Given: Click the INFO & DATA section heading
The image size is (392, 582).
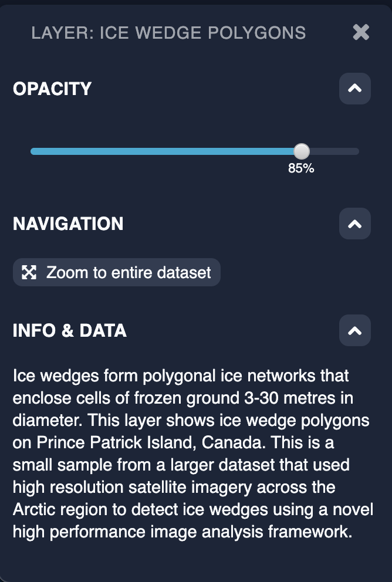Looking at the screenshot, I should (x=70, y=331).
